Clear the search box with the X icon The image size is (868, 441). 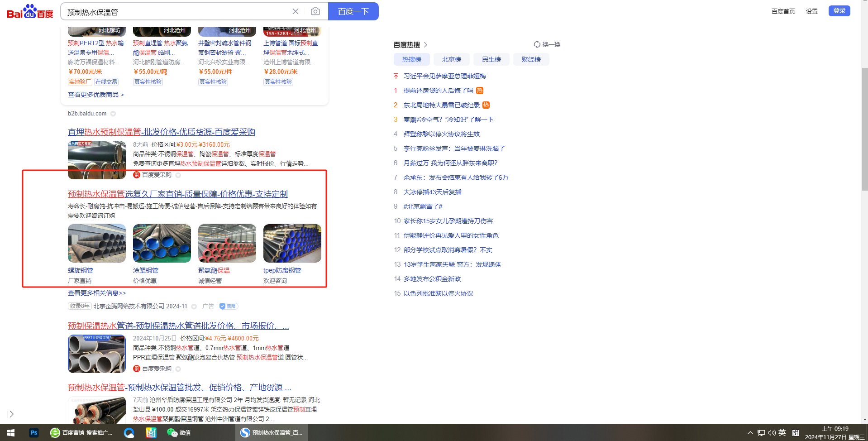click(296, 11)
